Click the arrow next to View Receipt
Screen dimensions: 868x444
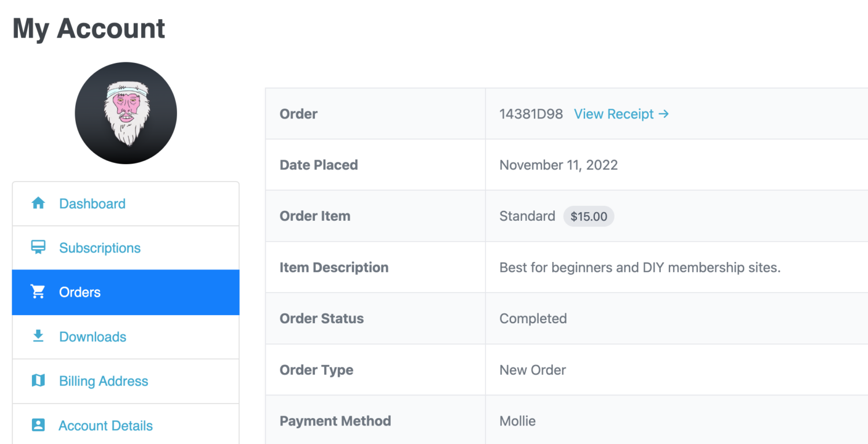[x=664, y=114]
